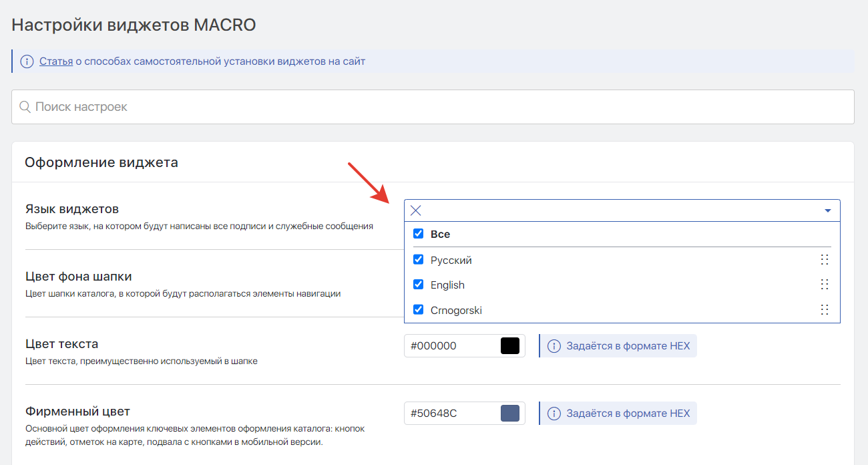Screen dimensions: 868x465
Task: Collapse the language list with the caret arrow
Action: [827, 210]
